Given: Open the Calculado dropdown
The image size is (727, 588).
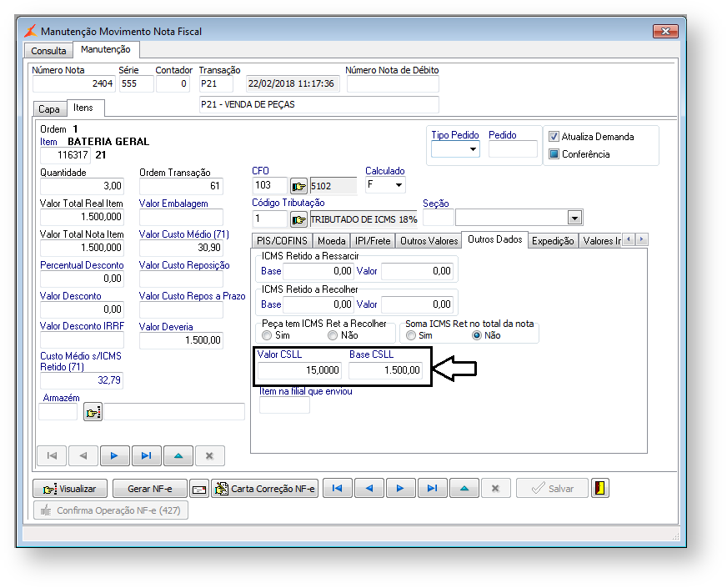Looking at the screenshot, I should (399, 185).
